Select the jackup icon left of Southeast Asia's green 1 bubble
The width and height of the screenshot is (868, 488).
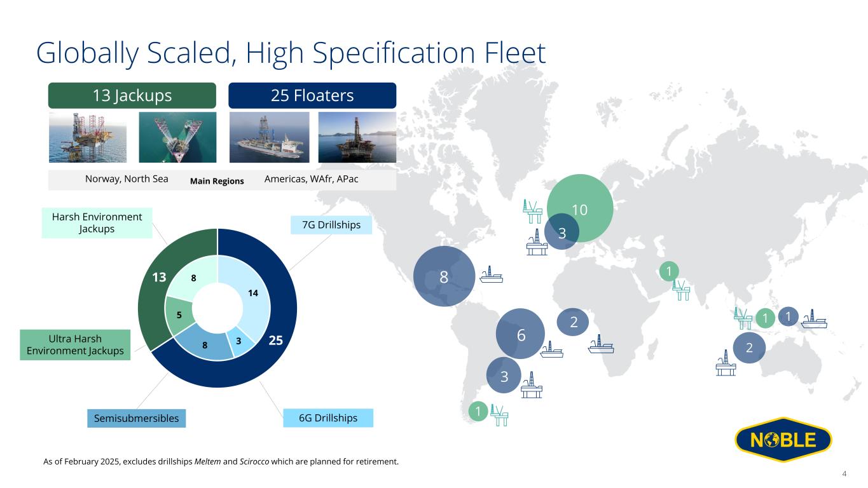pyautogui.click(x=743, y=318)
